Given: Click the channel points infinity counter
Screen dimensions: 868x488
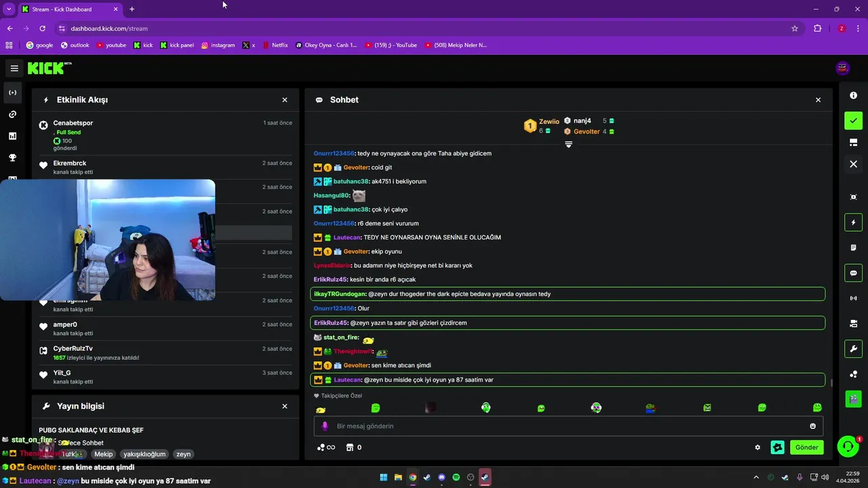Looking at the screenshot, I should pos(326,447).
